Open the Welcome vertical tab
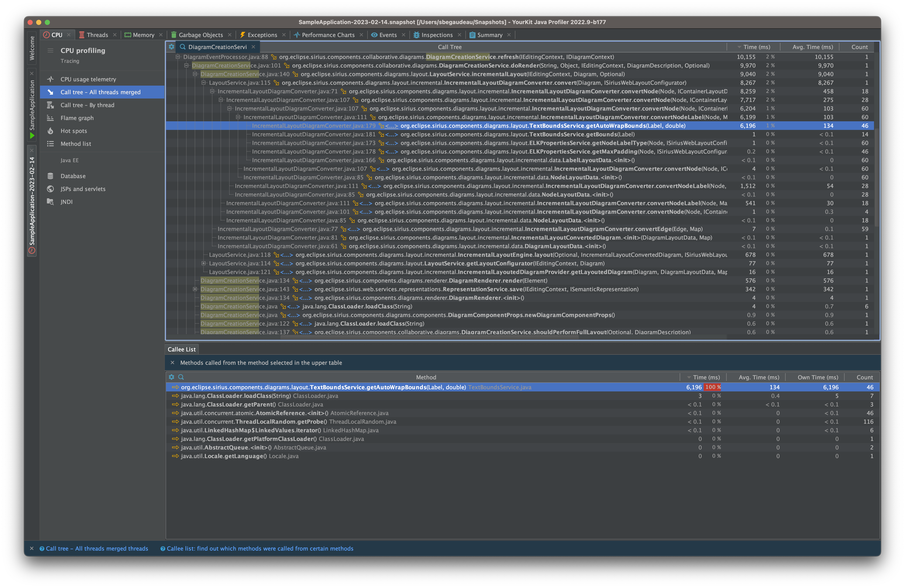Screen dimensions: 905x588 (32, 48)
